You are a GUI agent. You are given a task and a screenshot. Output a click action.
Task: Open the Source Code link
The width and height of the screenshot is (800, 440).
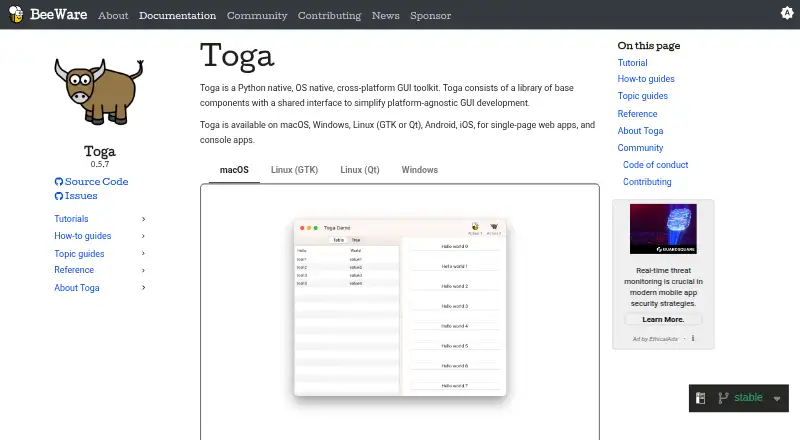(x=96, y=182)
